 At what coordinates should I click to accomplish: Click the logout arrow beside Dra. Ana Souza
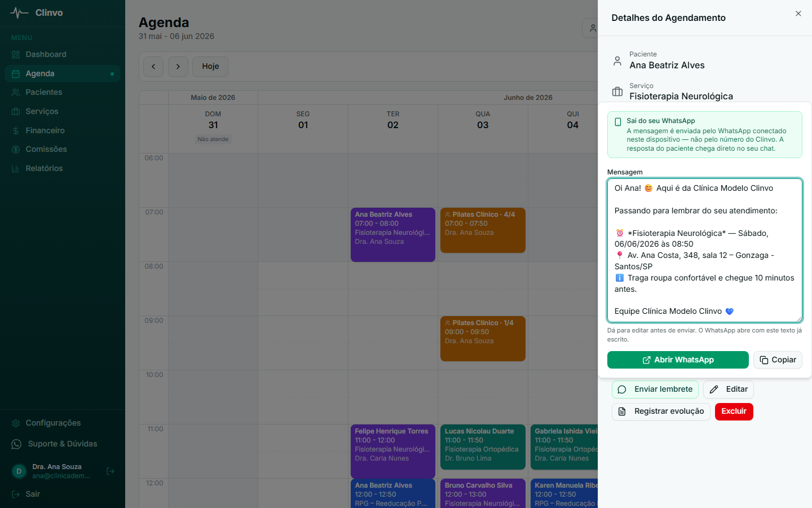tap(111, 471)
